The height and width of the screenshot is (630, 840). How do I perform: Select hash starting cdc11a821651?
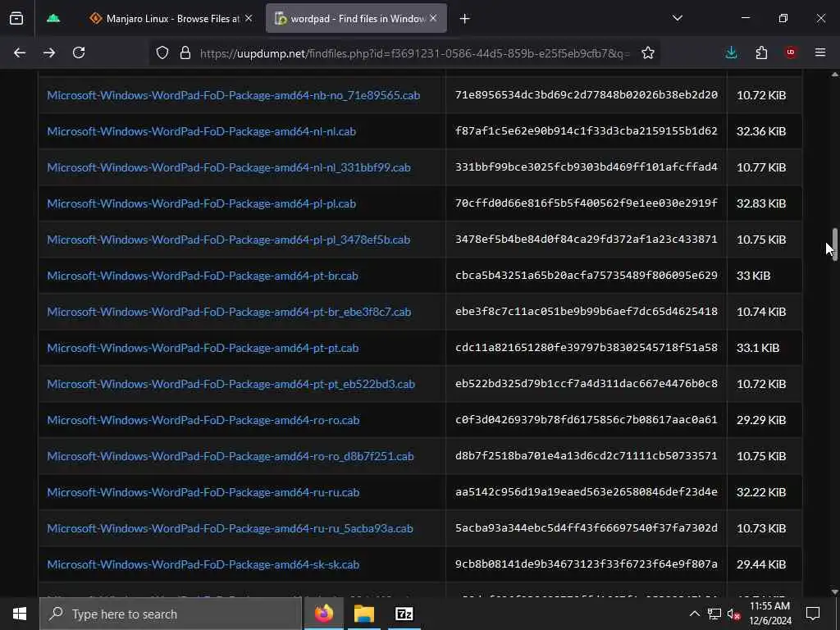[x=586, y=347]
